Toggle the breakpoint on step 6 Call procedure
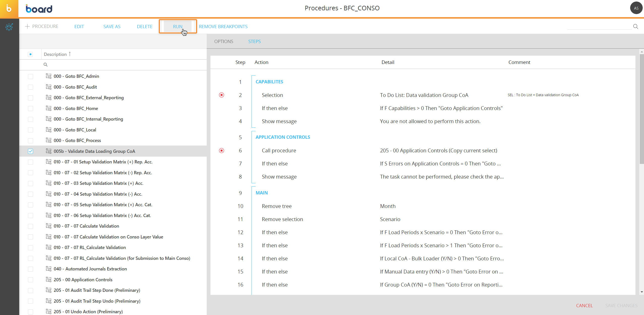Image resolution: width=644 pixels, height=315 pixels. [222, 151]
